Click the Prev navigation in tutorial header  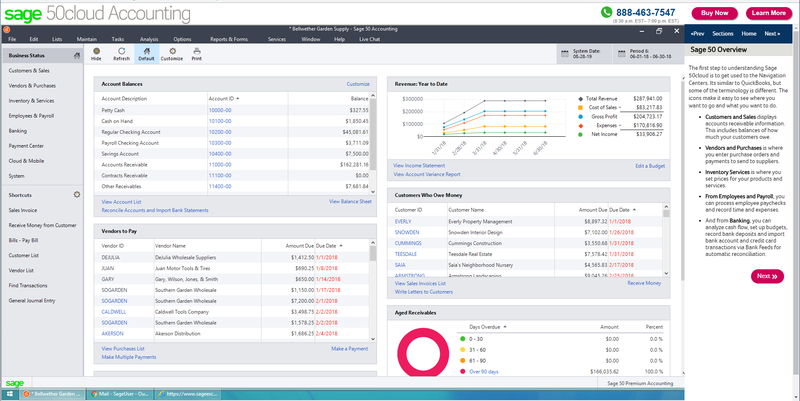(697, 34)
